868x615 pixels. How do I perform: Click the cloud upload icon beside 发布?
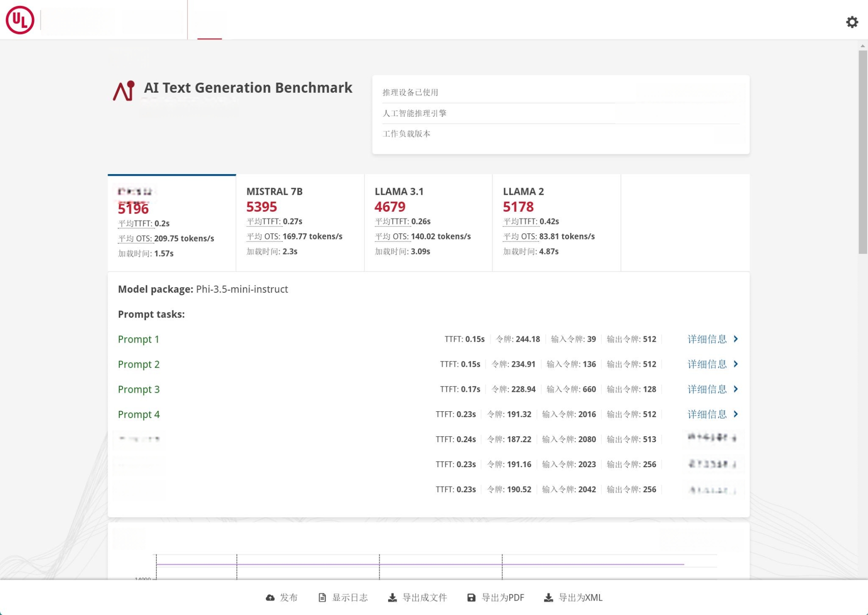coord(270,598)
